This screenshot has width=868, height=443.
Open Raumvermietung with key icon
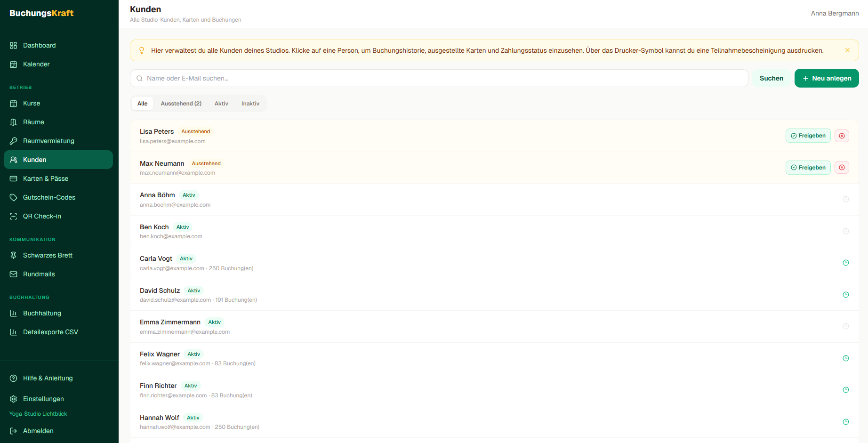pyautogui.click(x=58, y=141)
